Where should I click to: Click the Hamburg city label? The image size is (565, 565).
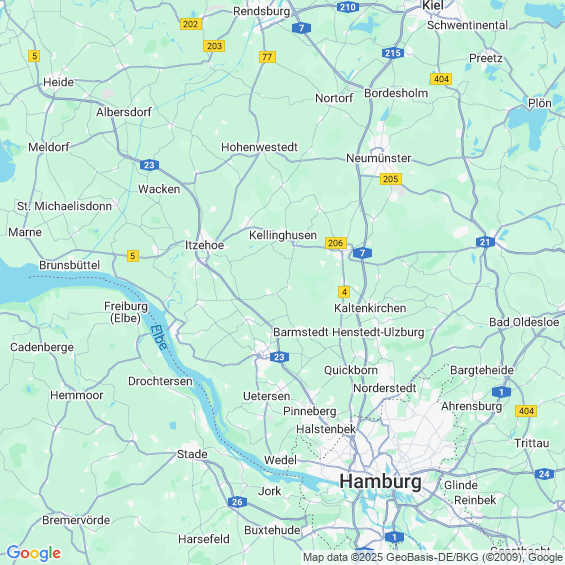coord(381,481)
